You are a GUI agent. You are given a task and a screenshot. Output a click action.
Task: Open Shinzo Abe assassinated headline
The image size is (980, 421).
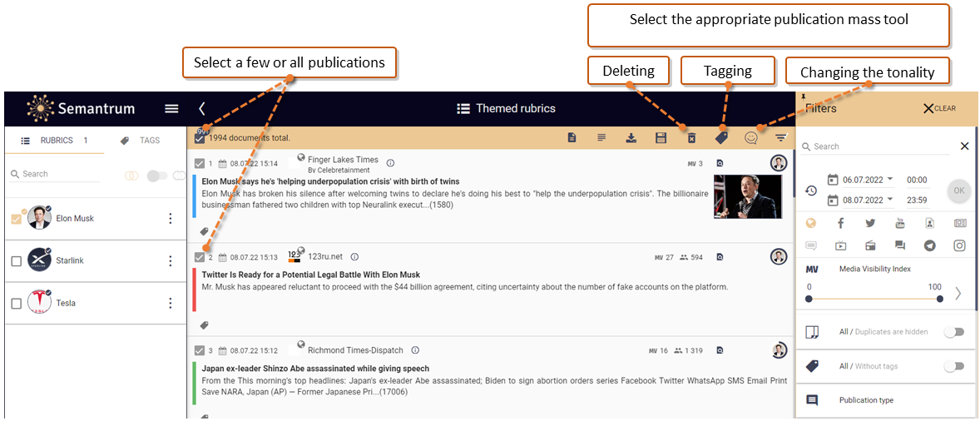[x=315, y=369]
